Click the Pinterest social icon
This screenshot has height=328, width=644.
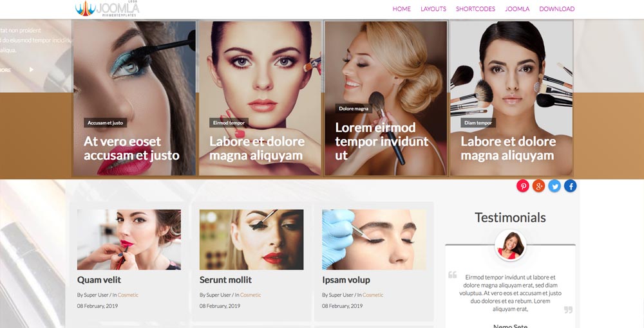coord(523,186)
